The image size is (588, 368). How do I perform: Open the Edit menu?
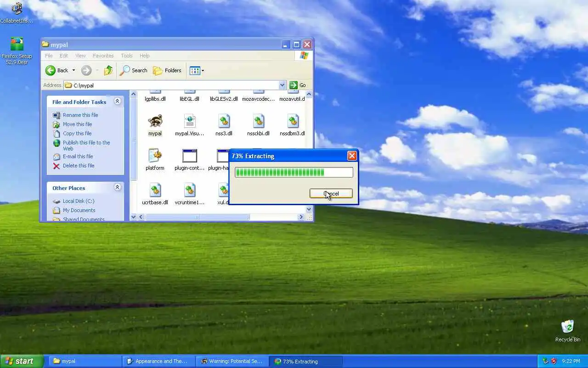click(64, 56)
